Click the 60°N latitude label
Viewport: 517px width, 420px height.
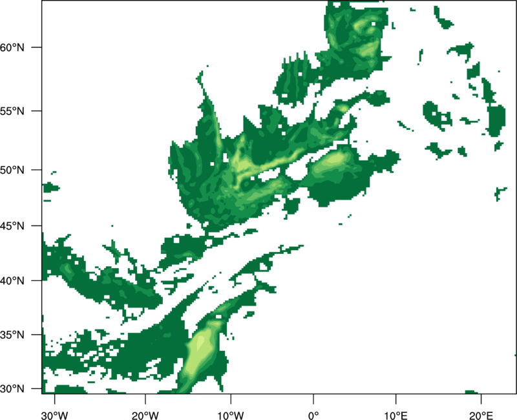[x=12, y=48]
